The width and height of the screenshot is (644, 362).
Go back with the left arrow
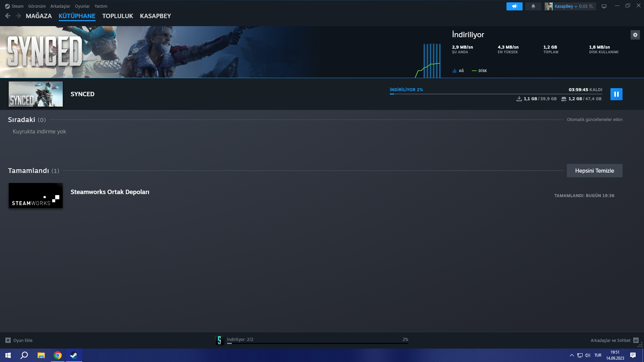tap(8, 16)
